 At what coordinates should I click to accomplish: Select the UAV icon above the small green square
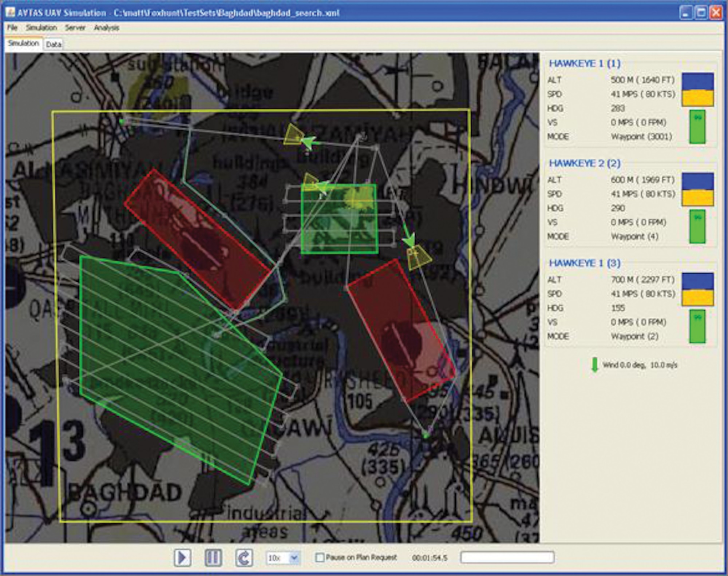pos(323,187)
